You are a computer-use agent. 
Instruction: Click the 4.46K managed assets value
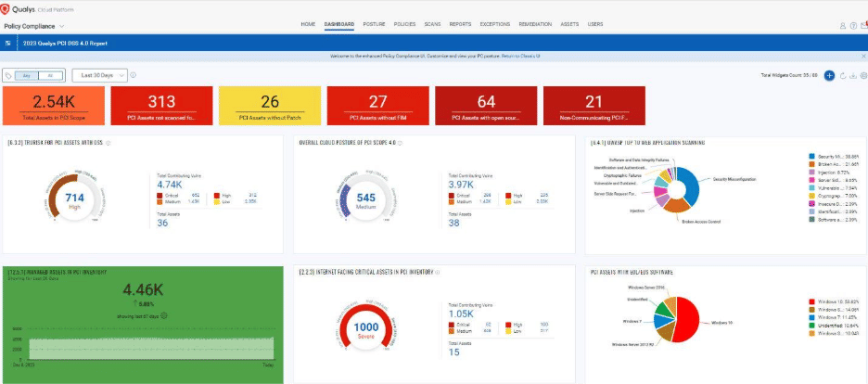click(143, 289)
